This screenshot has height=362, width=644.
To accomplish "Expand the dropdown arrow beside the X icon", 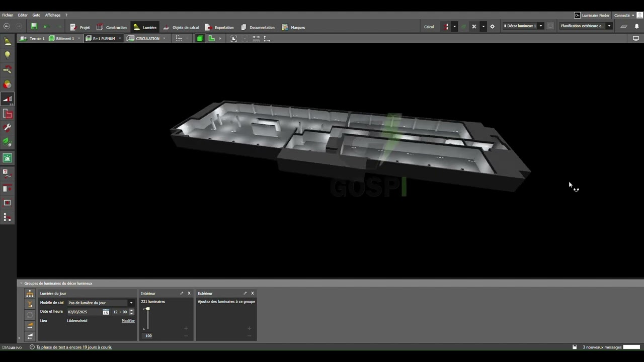I will pyautogui.click(x=483, y=27).
